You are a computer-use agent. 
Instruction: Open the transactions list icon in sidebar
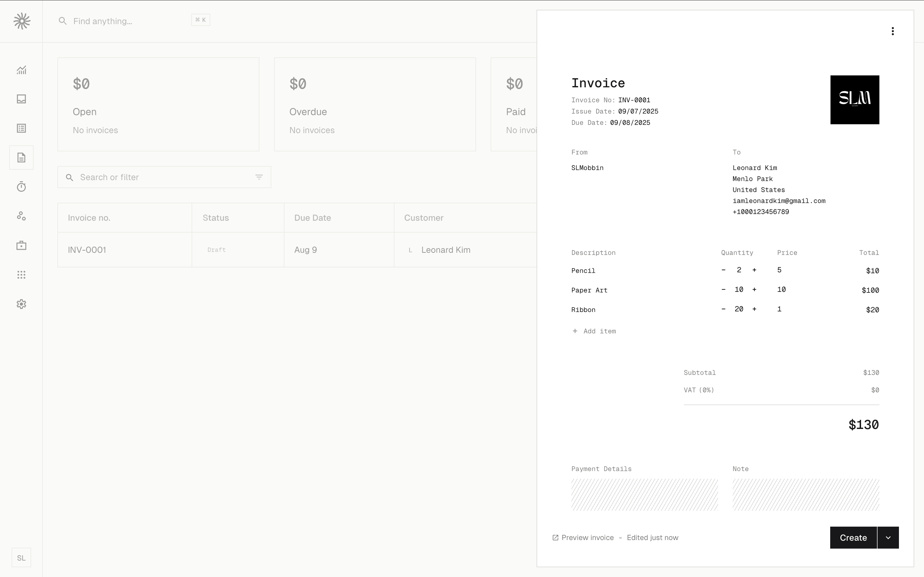tap(21, 128)
